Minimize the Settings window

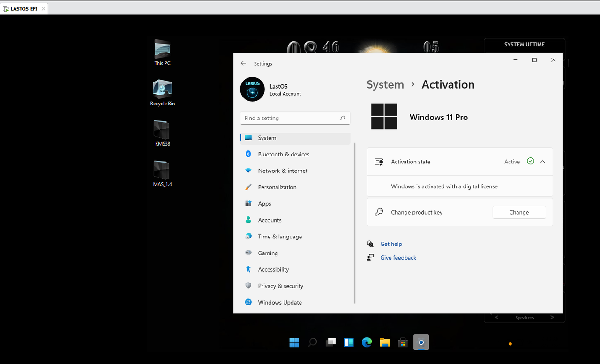pos(516,60)
